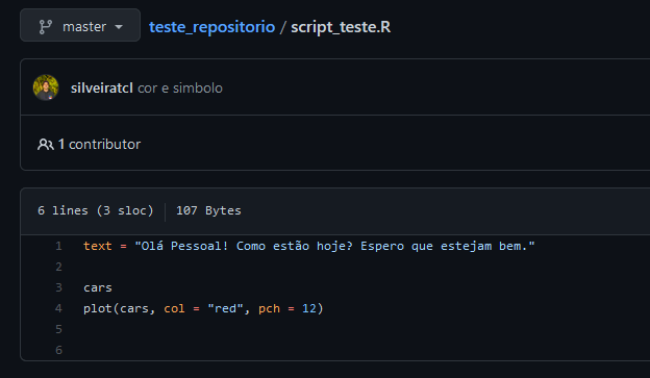Select line number 1
Screen dimensions: 650x378
tap(59, 246)
